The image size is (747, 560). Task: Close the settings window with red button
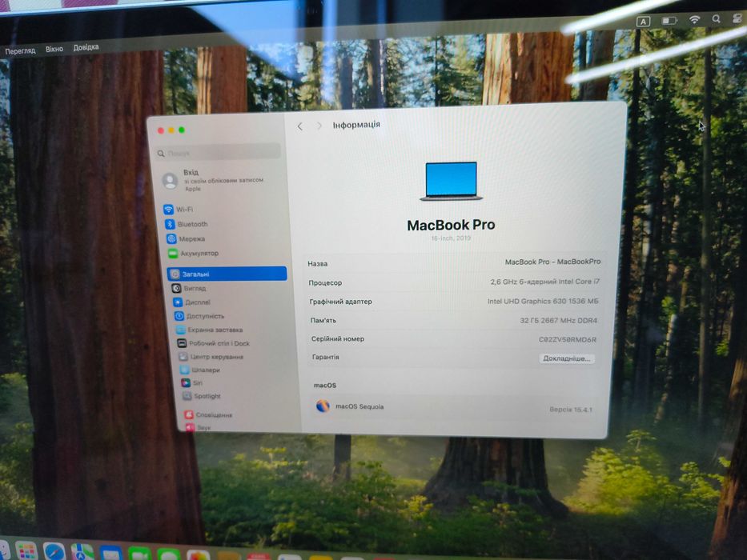tap(161, 130)
